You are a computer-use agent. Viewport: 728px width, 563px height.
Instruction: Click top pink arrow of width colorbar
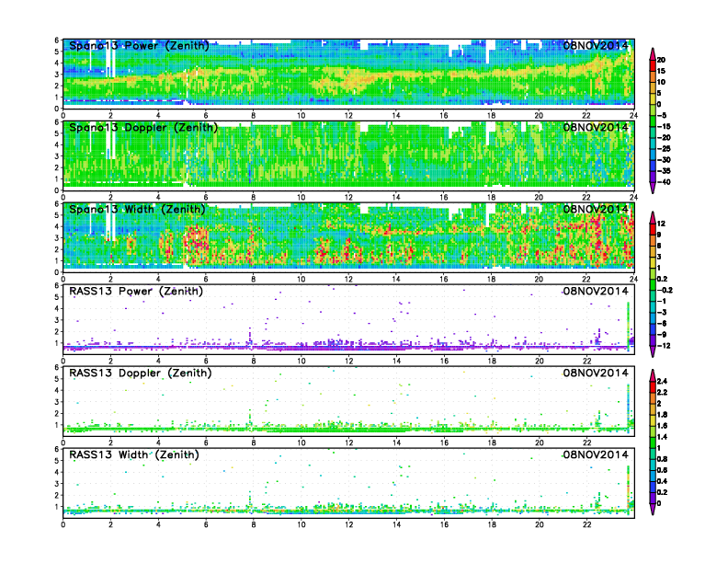click(x=653, y=216)
